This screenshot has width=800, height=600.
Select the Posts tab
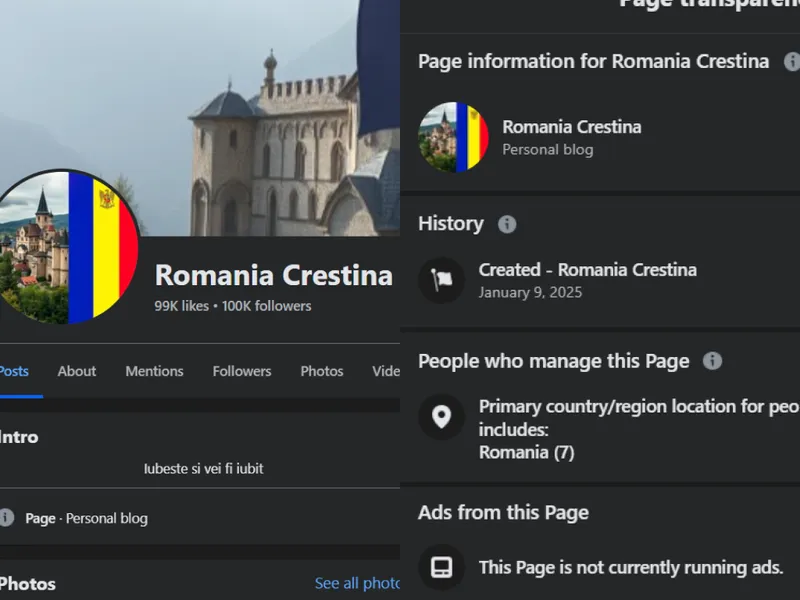click(x=14, y=371)
